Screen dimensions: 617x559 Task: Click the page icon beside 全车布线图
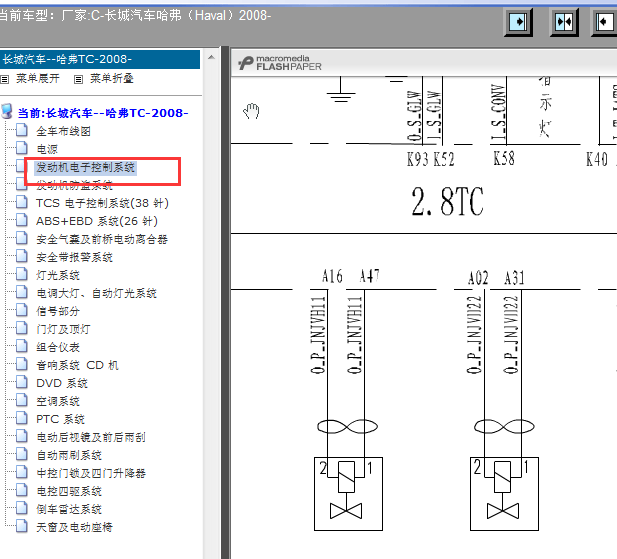22,130
